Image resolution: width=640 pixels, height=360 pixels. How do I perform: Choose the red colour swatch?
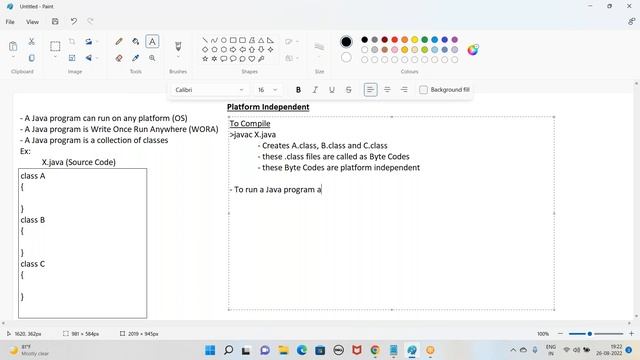(394, 40)
